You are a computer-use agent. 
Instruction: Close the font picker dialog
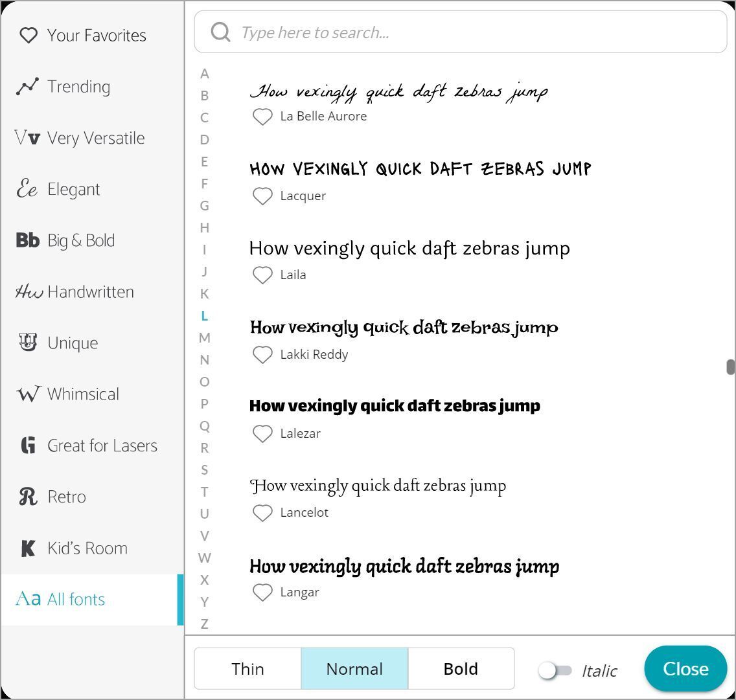[x=685, y=668]
